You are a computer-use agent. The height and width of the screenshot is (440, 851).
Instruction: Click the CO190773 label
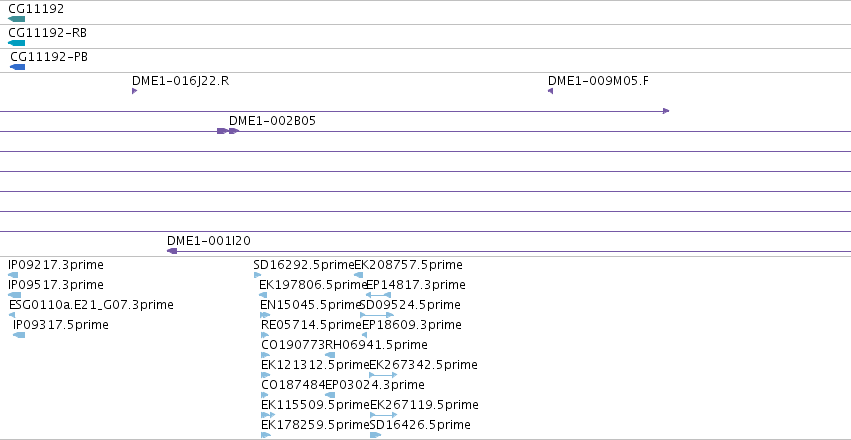293,345
